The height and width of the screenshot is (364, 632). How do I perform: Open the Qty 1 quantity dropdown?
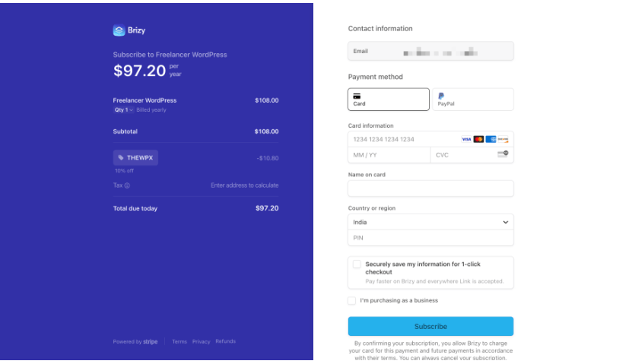[124, 110]
